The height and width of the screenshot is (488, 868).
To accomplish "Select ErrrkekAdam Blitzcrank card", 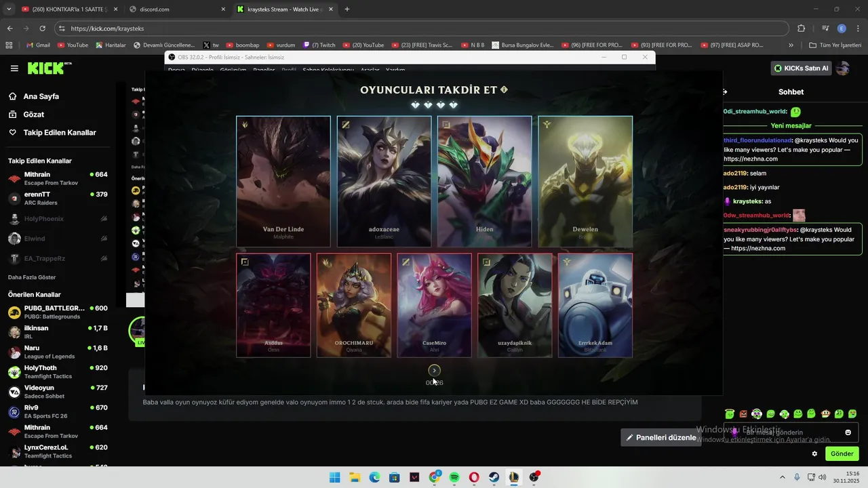I will (595, 305).
